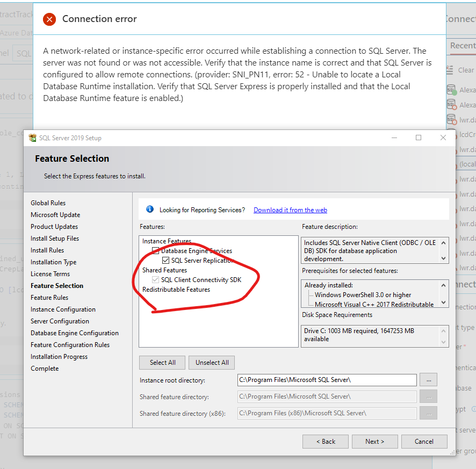Image resolution: width=476 pixels, height=469 pixels.
Task: Select the Complete step
Action: click(x=45, y=369)
